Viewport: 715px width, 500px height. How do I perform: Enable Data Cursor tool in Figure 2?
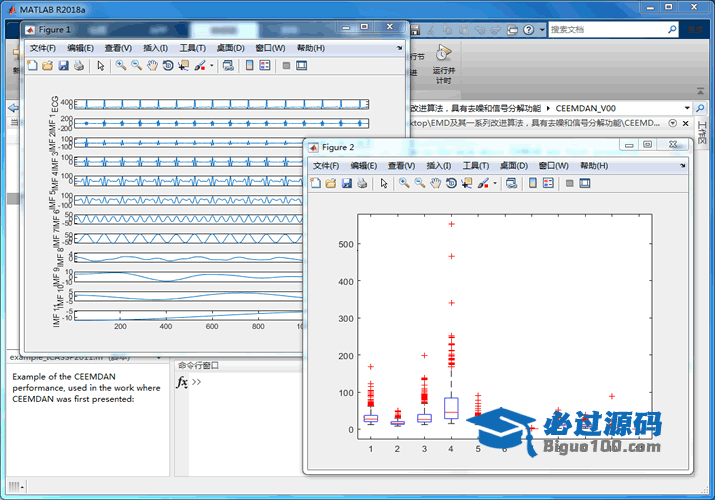[466, 183]
